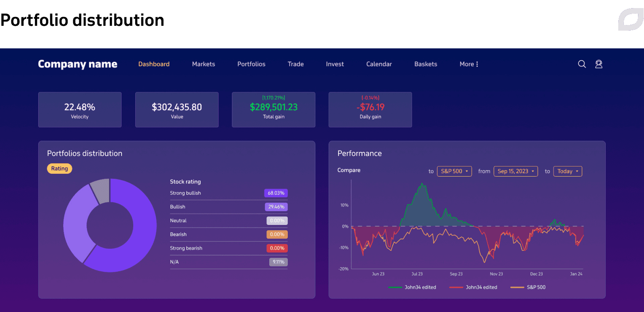Toggle the green John34 edited legend
Screen dimensions: 644x312
click(412, 287)
